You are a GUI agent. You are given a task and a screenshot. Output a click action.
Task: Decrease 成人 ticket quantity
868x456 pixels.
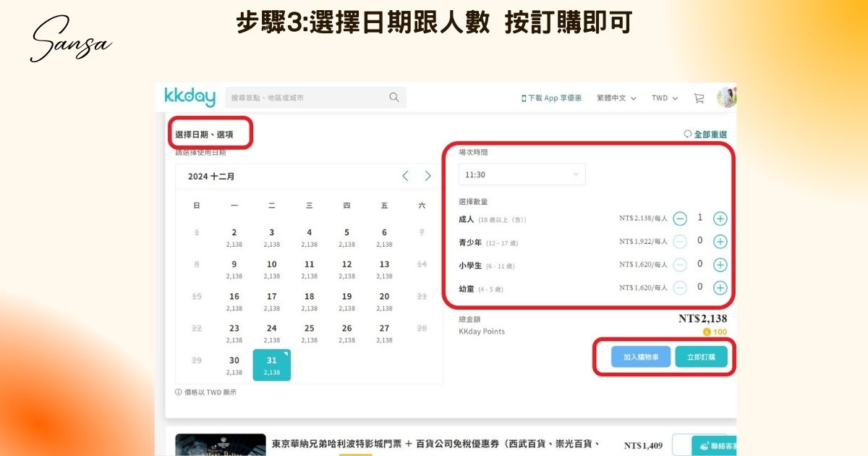pos(680,219)
